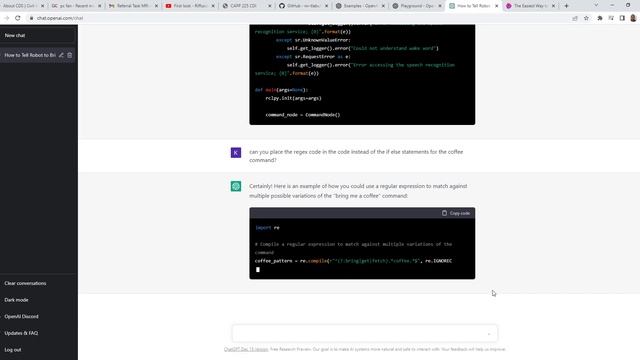Switch to the 'Playground - OpenAI' tab
The image size is (640, 360).
click(x=416, y=6)
